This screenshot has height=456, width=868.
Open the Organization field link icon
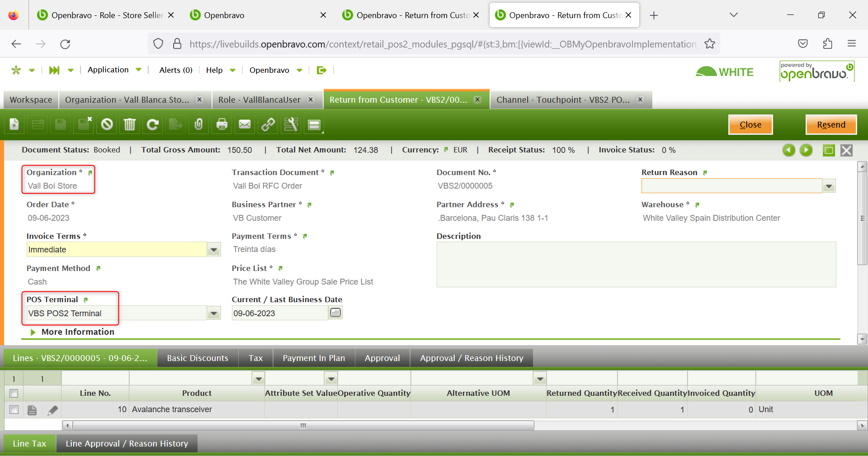coord(90,173)
